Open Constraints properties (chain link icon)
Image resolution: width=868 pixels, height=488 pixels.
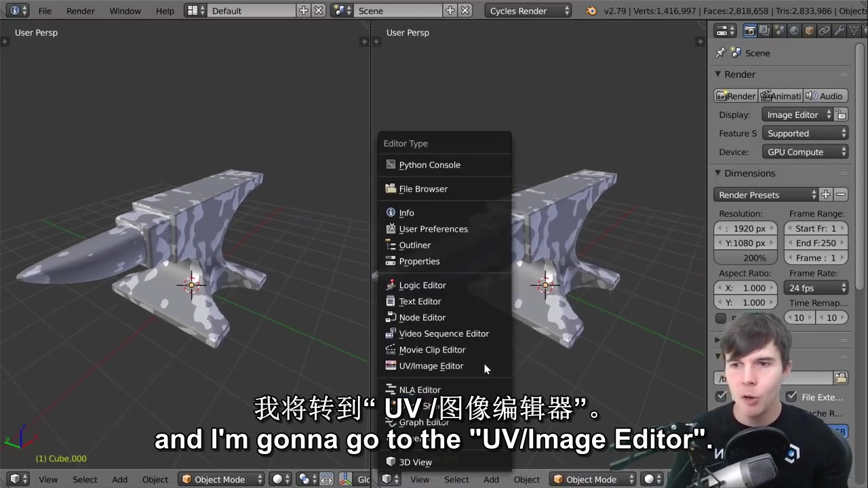click(x=823, y=30)
